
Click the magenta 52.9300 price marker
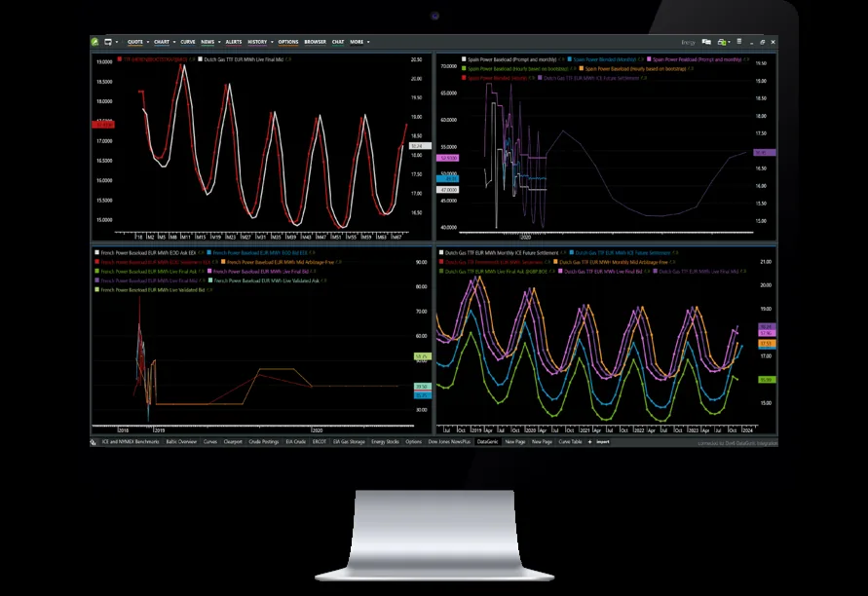447,158
